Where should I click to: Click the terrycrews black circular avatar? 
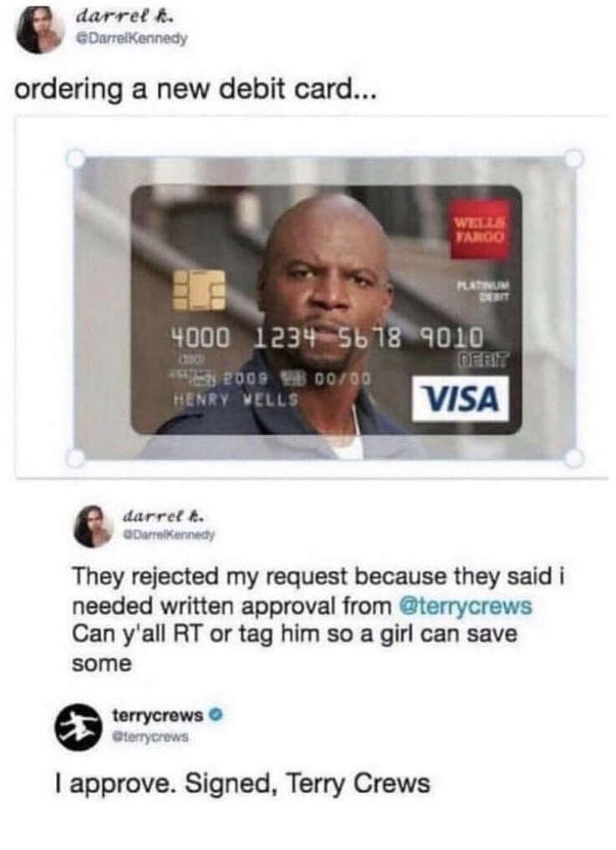click(x=79, y=727)
